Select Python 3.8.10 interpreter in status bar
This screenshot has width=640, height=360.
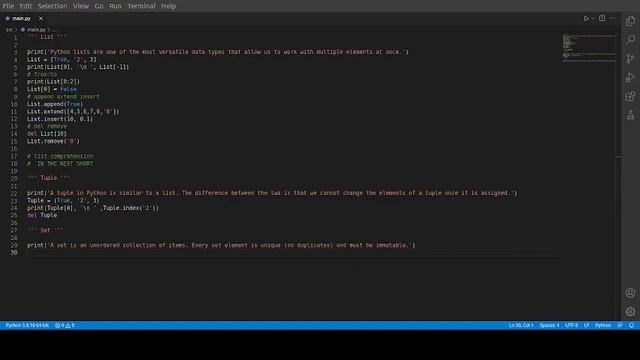coord(27,325)
